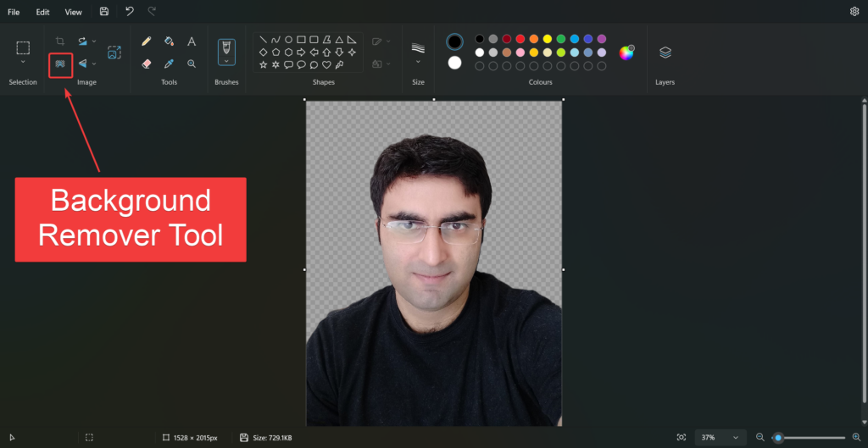868x448 pixels.
Task: Click the zoom slider handle
Action: tap(778, 437)
